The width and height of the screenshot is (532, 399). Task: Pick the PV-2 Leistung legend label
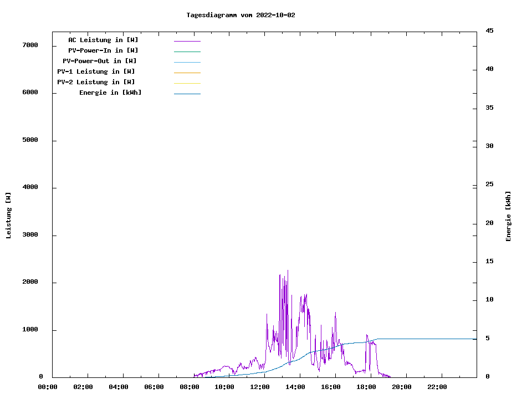click(x=96, y=82)
